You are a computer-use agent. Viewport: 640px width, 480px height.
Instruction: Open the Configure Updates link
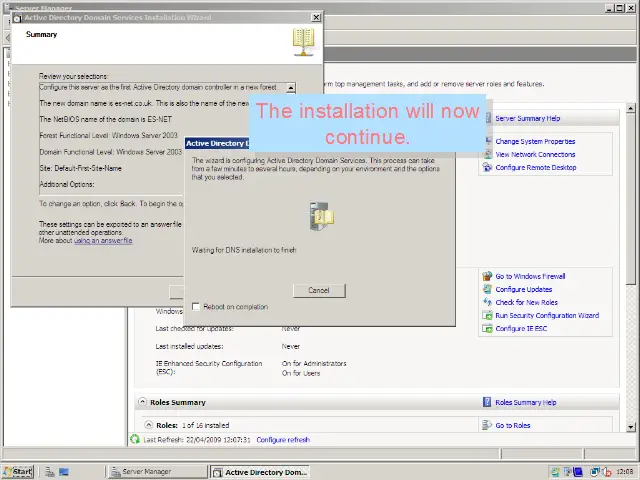coord(524,289)
